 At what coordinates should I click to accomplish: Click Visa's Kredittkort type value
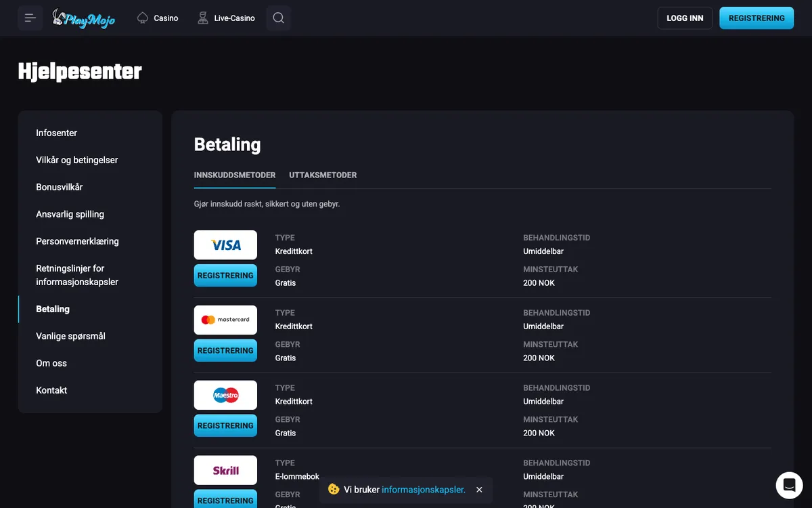294,251
